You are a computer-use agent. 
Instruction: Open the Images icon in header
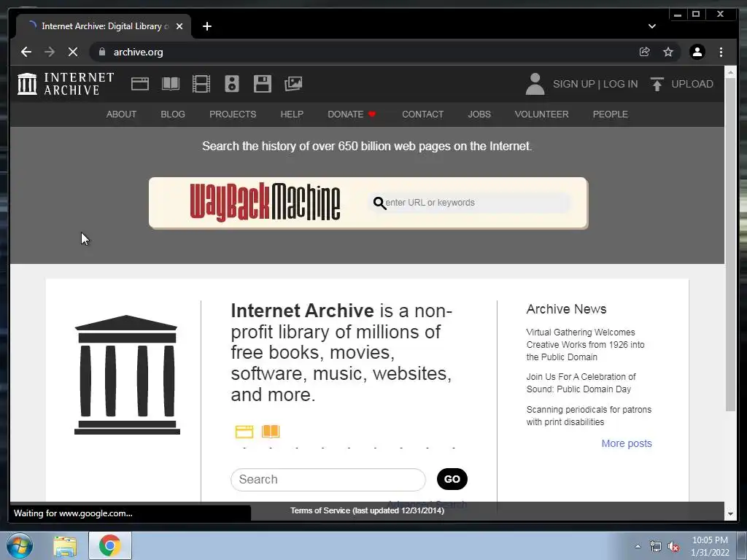pyautogui.click(x=293, y=84)
